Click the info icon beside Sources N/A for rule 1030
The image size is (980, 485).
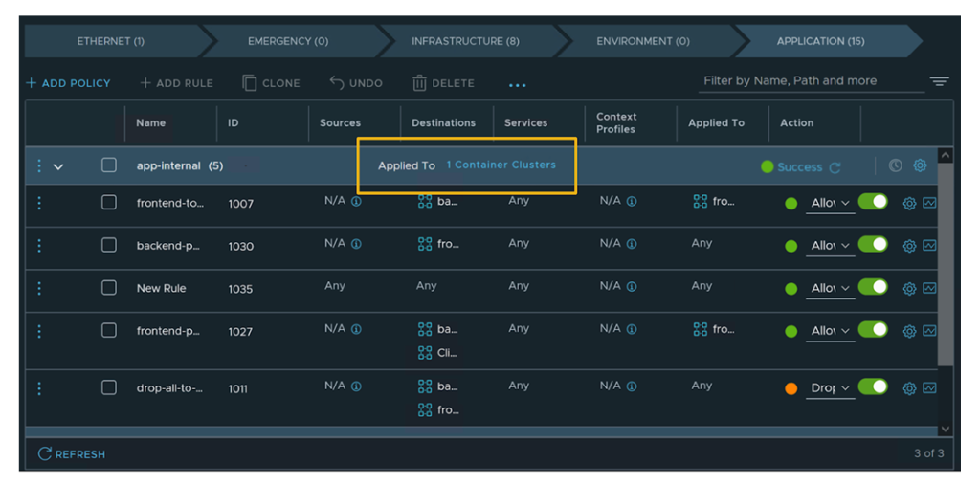[x=356, y=244]
